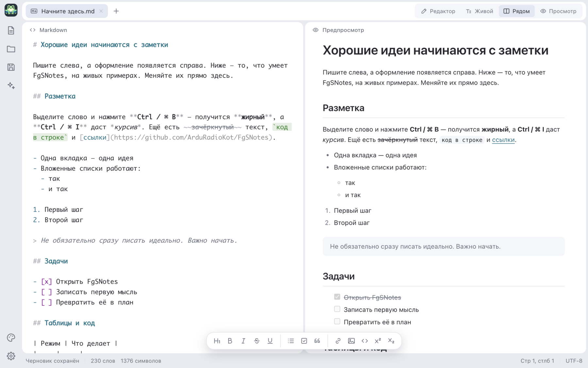588x368 pixels.
Task: Click the Markdown panel header
Action: click(x=48, y=30)
